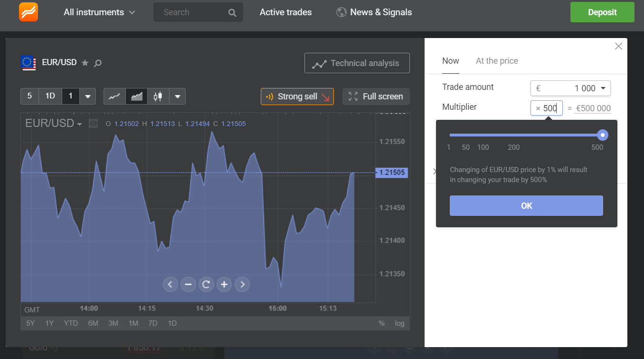This screenshot has height=359, width=644.
Task: Toggle the eye visibility icon on chart
Action: [94, 124]
